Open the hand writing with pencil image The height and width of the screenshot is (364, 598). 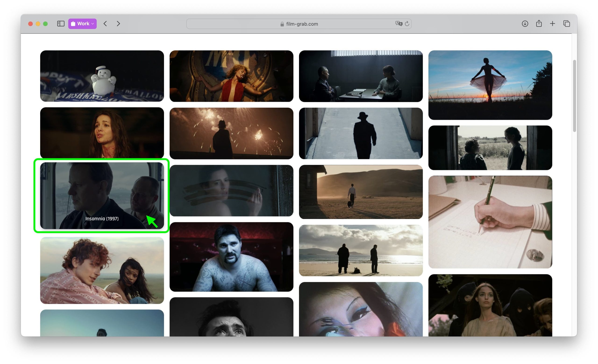(490, 222)
